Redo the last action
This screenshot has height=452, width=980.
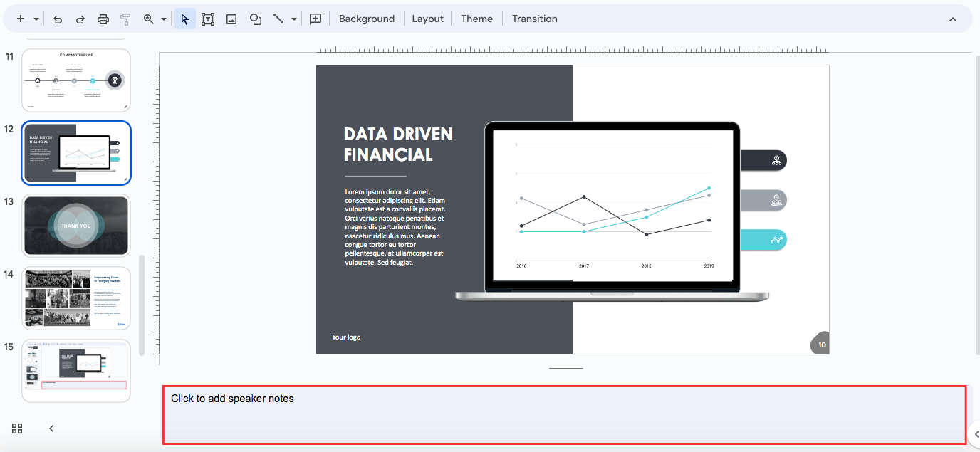click(x=80, y=19)
